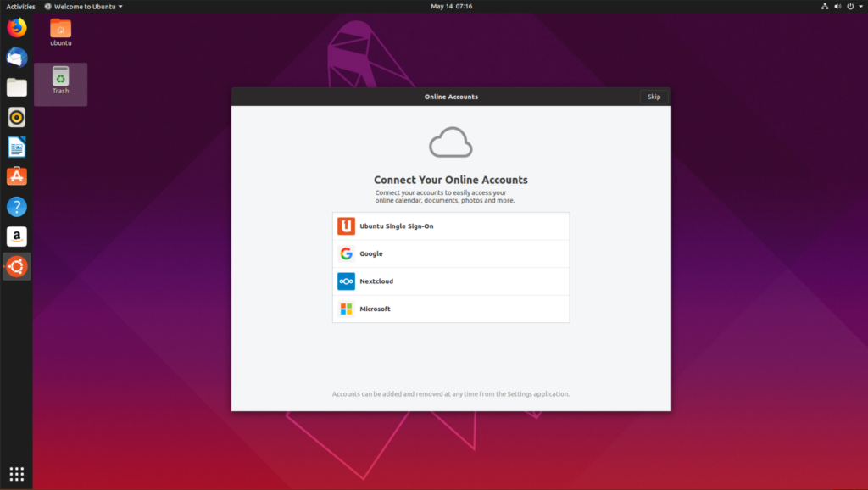Show Applications grid button
868x490 pixels.
(x=17, y=474)
